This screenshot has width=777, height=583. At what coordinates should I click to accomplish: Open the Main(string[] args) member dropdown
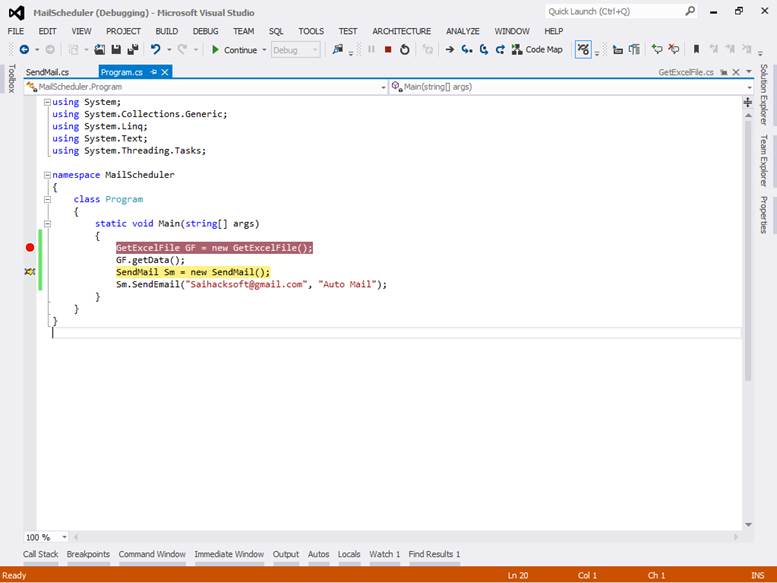pos(748,87)
